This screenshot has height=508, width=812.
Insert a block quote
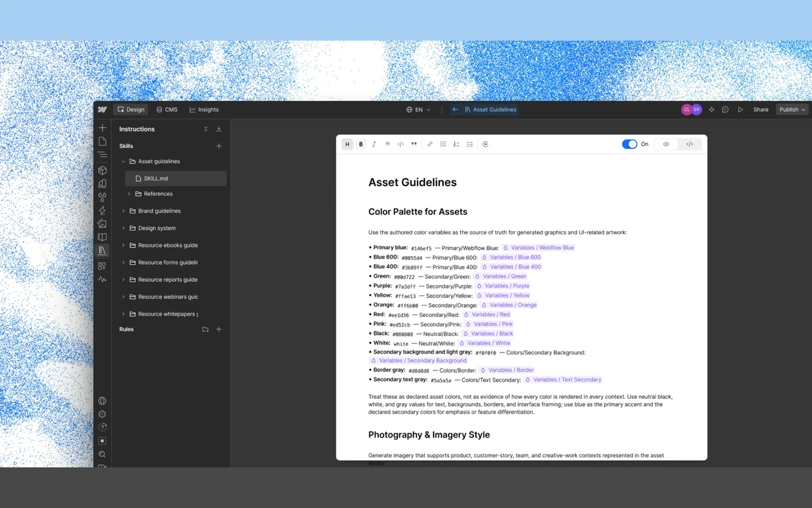click(x=414, y=144)
